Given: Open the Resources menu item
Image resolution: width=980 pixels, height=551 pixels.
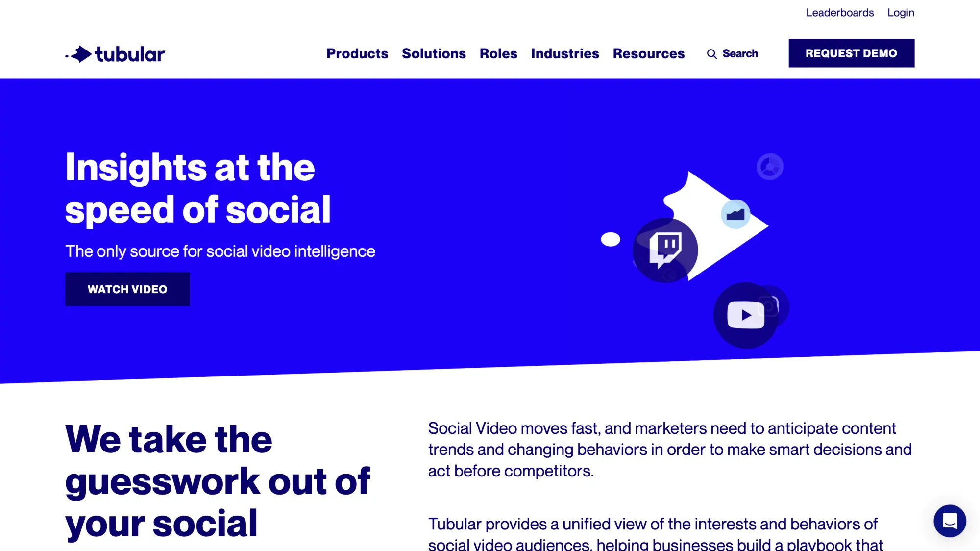Looking at the screenshot, I should pyautogui.click(x=649, y=53).
